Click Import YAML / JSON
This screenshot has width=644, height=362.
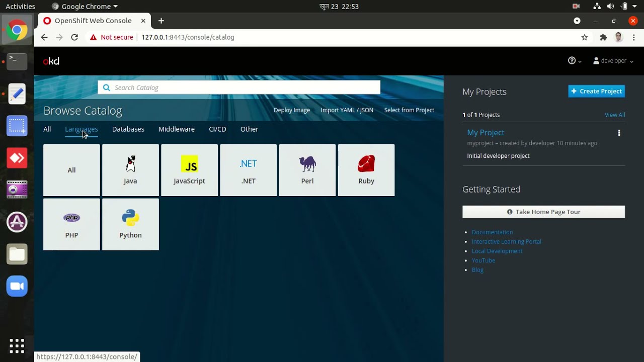coord(347,110)
